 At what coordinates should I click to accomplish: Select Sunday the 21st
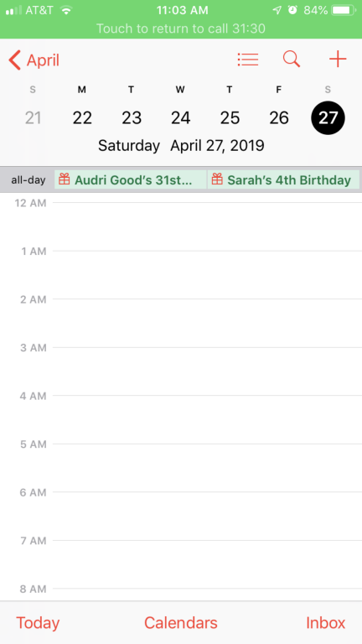pyautogui.click(x=33, y=118)
